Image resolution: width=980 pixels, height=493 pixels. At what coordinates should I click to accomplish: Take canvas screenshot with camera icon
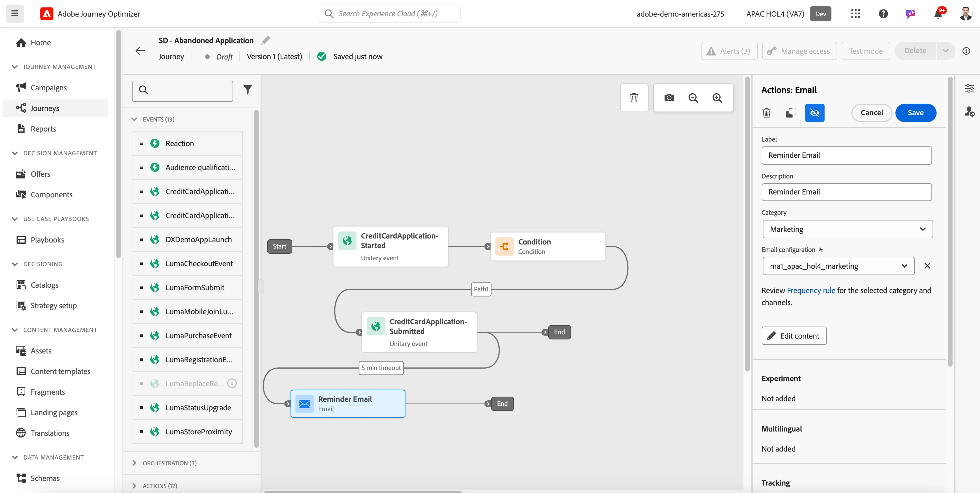coord(669,98)
